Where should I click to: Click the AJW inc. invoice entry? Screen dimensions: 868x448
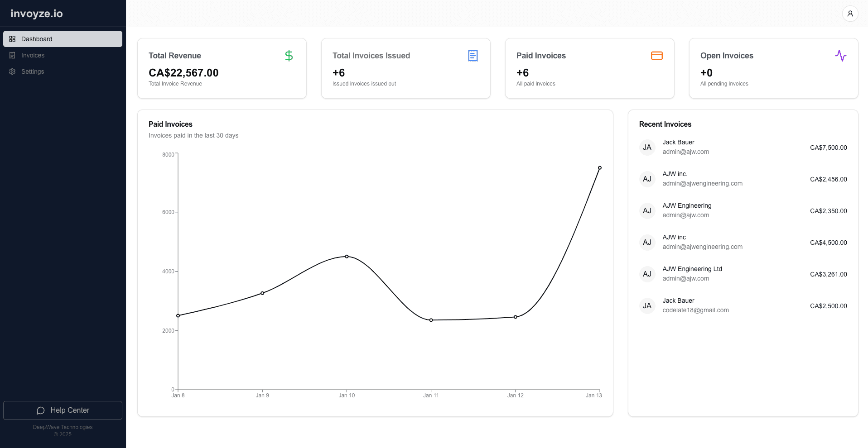click(743, 179)
